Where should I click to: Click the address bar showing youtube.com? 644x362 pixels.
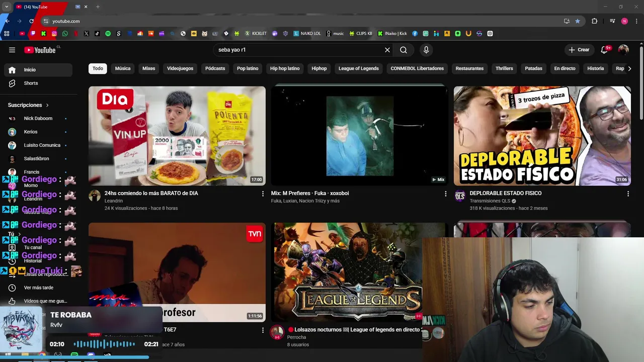click(302, 21)
